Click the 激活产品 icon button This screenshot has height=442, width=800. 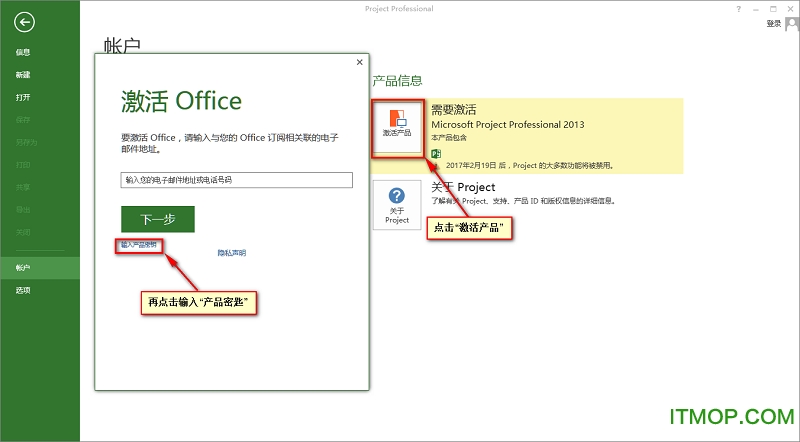click(397, 127)
